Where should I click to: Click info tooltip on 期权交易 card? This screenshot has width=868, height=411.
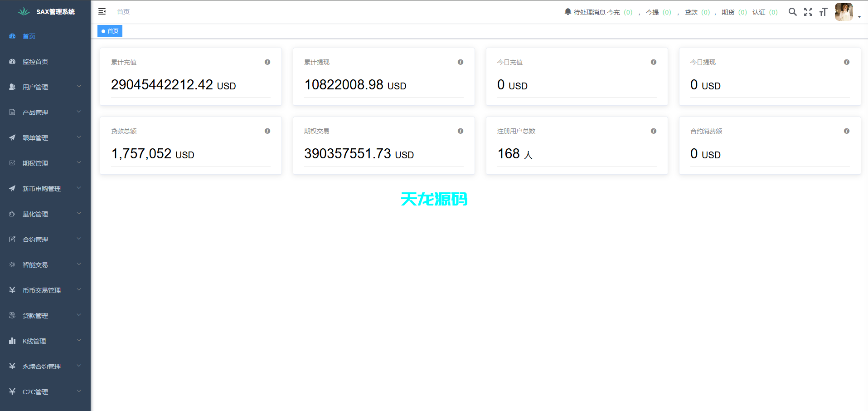tap(461, 131)
